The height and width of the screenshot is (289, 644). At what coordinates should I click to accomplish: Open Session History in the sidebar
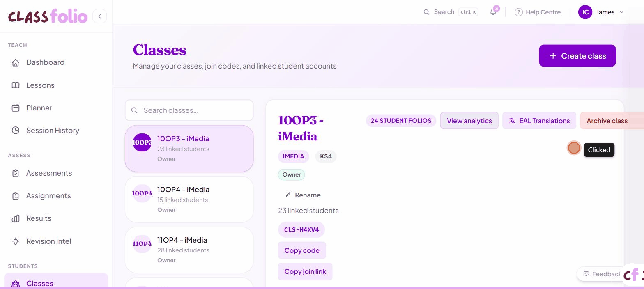coord(56,130)
